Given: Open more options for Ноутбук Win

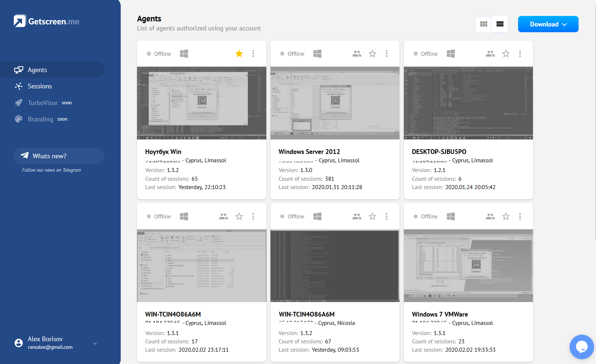Looking at the screenshot, I should tap(253, 54).
